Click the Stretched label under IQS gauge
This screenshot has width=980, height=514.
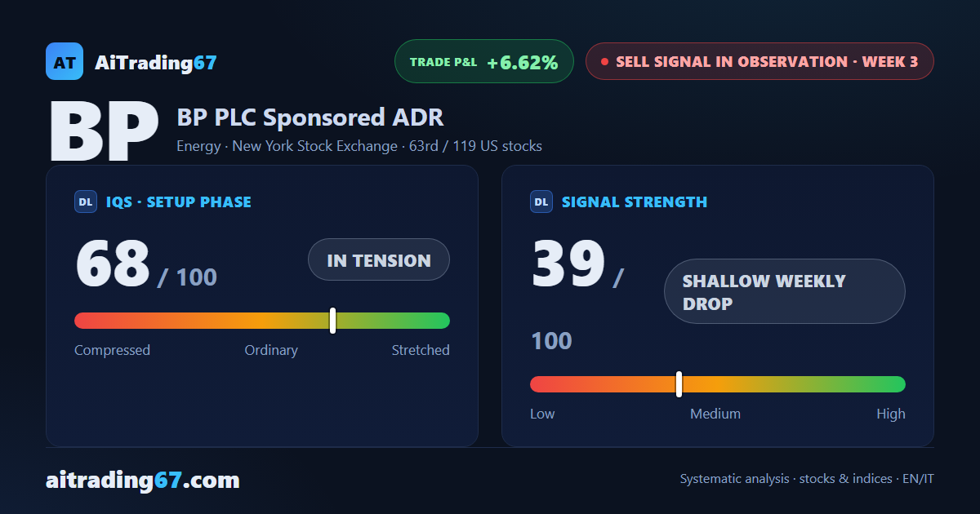421,350
